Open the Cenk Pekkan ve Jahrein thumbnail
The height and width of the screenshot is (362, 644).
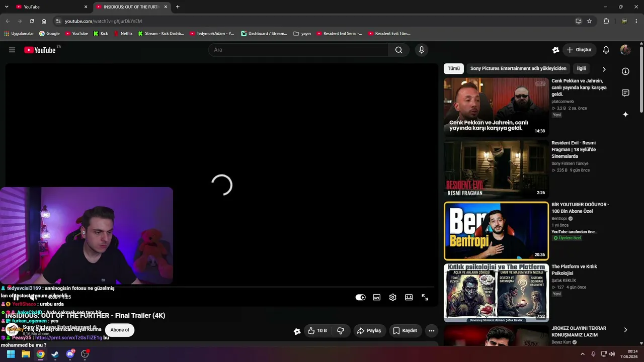click(x=496, y=107)
